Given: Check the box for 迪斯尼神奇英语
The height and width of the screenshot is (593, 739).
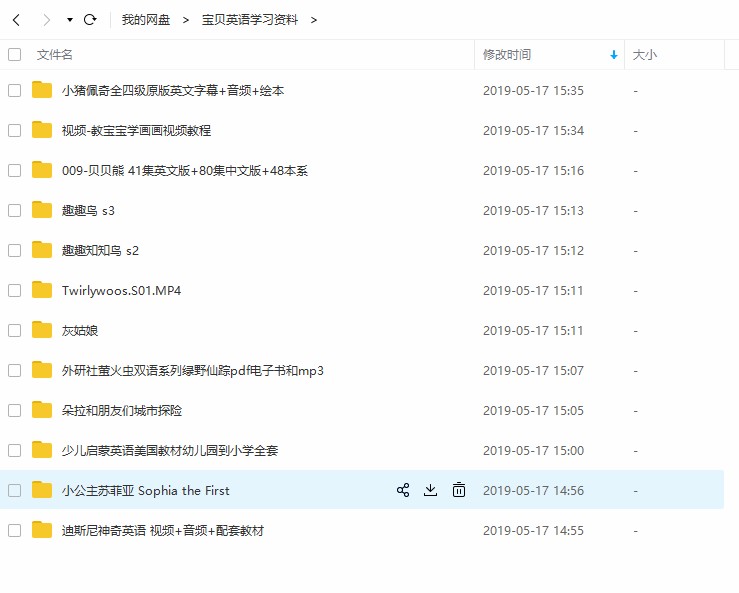Looking at the screenshot, I should 15,531.
